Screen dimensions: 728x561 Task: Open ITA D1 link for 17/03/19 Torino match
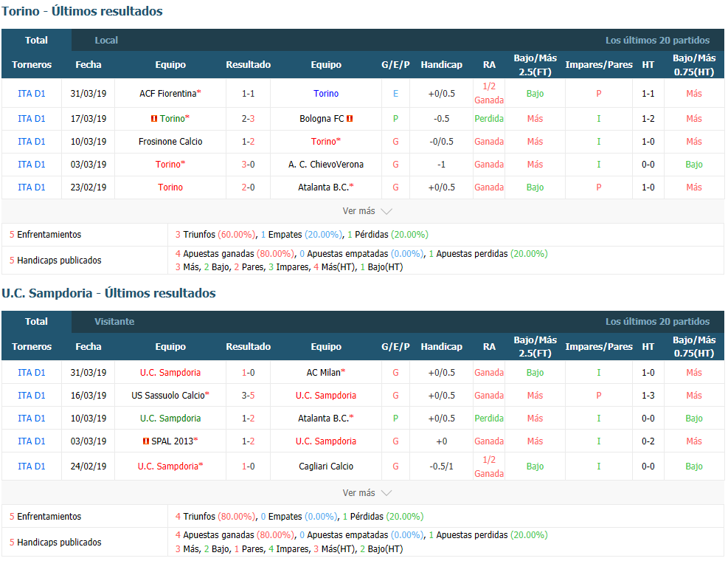pos(32,119)
